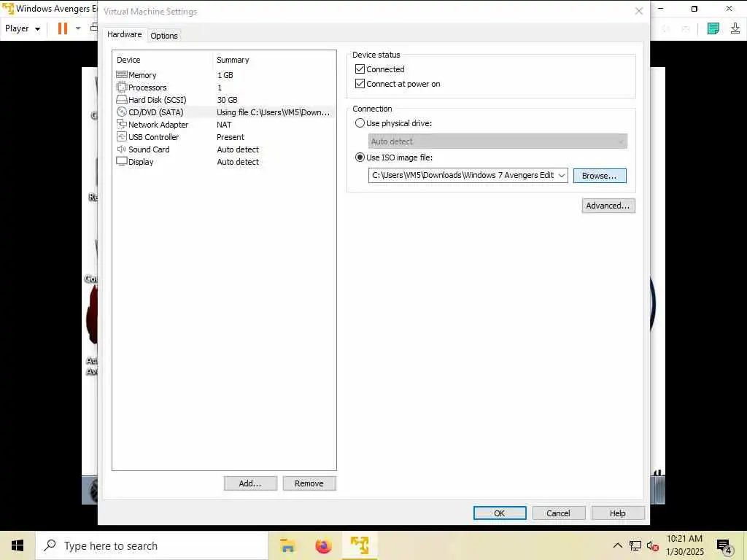Click the '1 GB' memory summary
The image size is (747, 560).
click(225, 75)
